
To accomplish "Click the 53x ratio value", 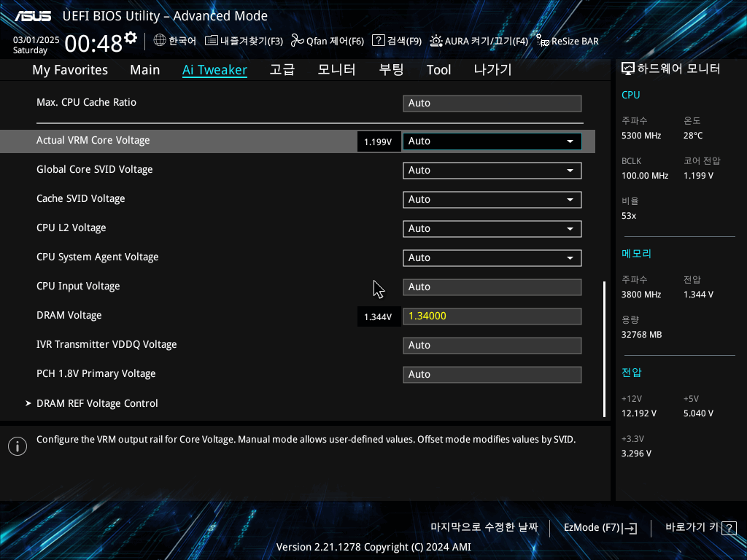I will 629,216.
